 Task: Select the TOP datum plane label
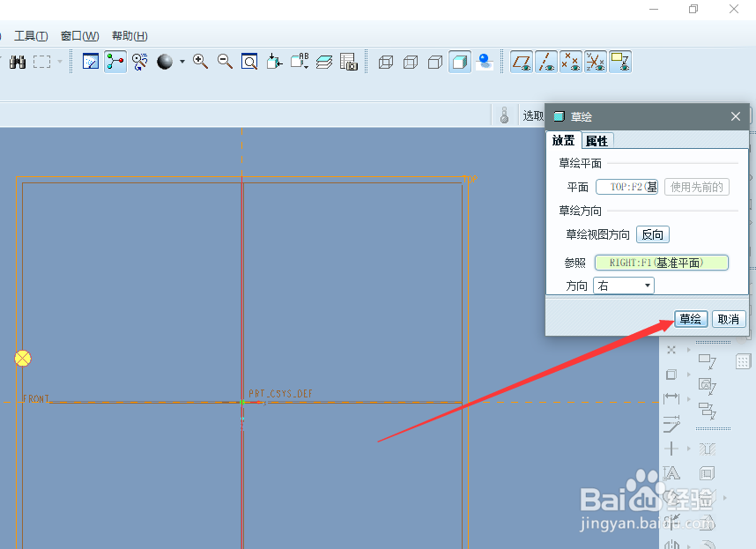[471, 179]
